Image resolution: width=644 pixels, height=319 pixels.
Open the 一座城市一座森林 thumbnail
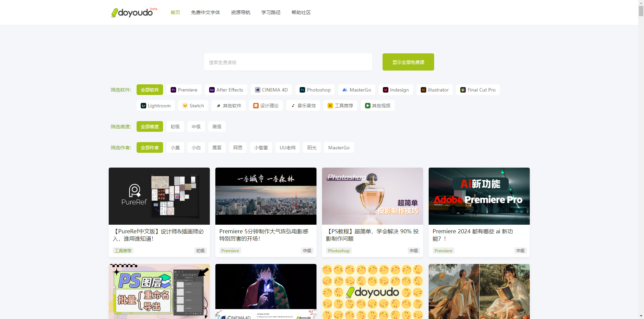coord(266,196)
